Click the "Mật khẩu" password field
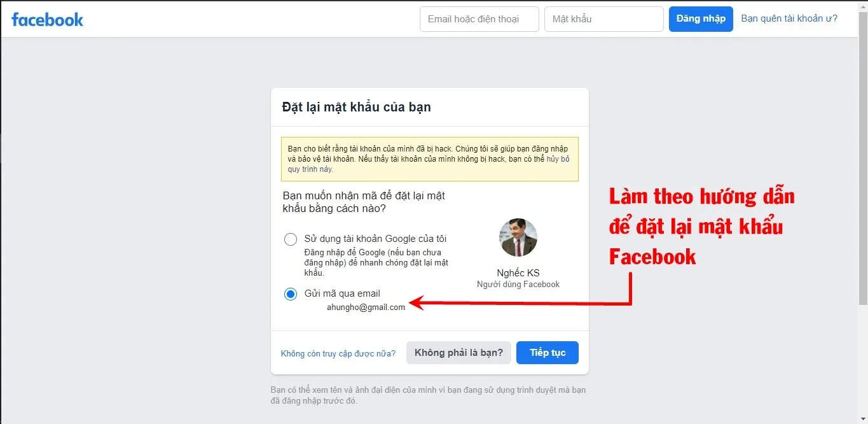 (603, 18)
